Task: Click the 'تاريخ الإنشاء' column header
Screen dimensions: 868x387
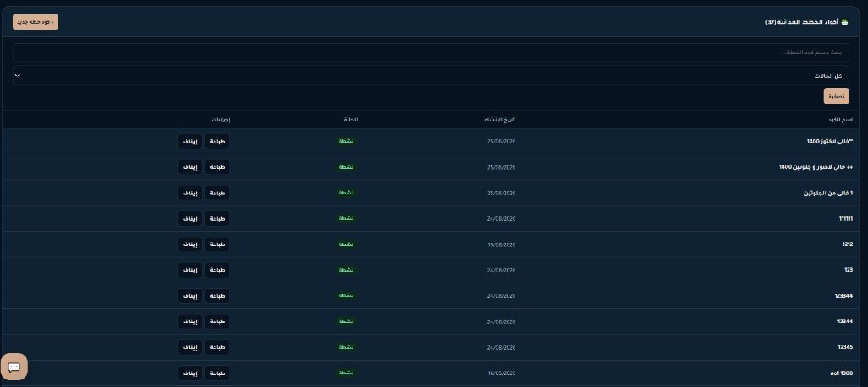Action: (x=500, y=120)
